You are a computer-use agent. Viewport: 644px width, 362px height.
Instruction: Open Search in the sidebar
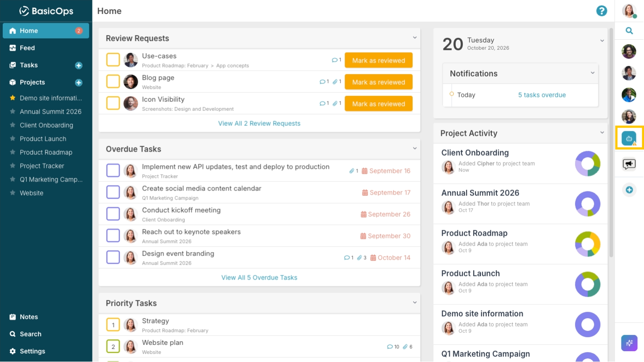[46, 334]
